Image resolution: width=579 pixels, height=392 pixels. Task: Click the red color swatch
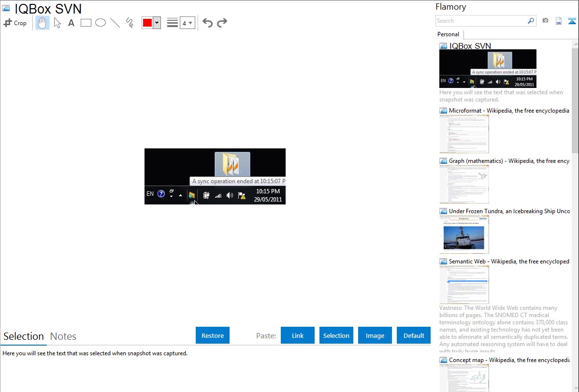pos(147,23)
